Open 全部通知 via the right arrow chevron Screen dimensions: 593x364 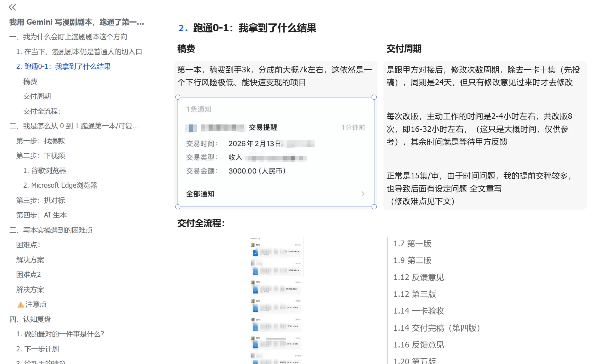tap(363, 194)
